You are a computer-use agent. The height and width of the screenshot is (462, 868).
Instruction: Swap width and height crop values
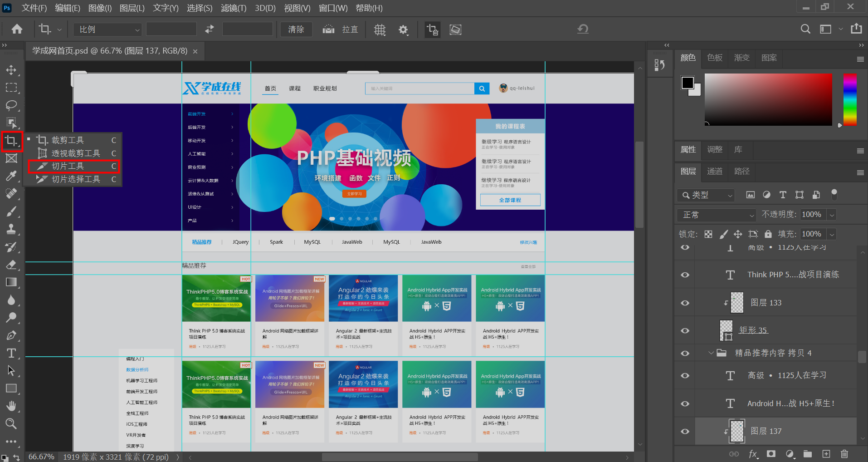210,29
